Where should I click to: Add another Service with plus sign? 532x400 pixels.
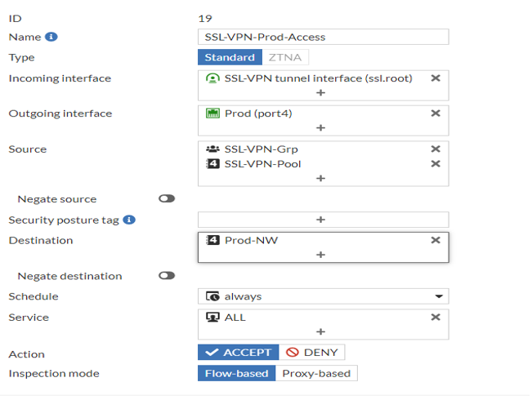[x=320, y=331]
